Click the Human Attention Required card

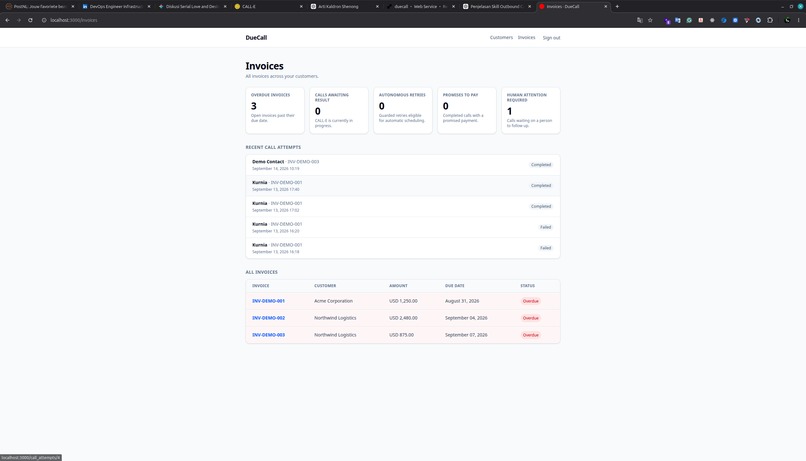point(530,110)
